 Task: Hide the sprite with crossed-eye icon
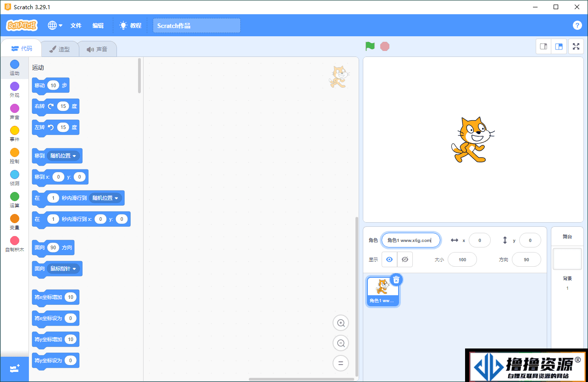pos(405,259)
